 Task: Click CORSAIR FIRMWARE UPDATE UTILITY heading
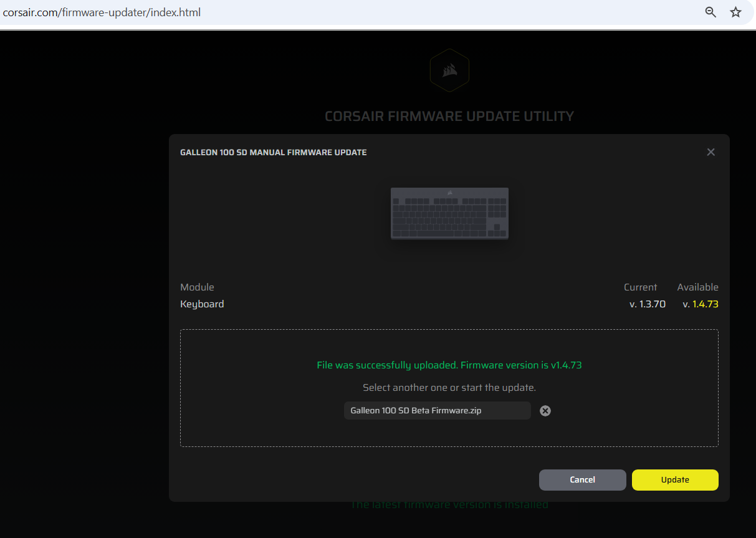point(449,115)
